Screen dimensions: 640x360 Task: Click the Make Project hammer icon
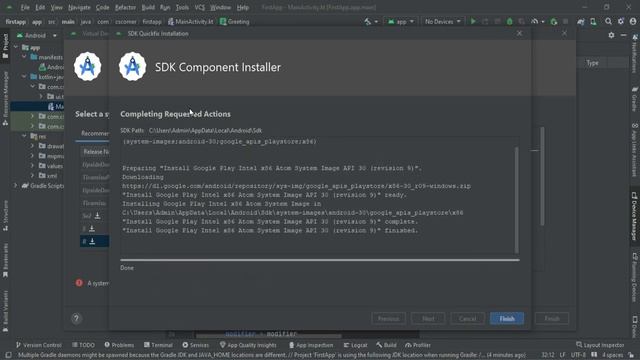click(368, 21)
